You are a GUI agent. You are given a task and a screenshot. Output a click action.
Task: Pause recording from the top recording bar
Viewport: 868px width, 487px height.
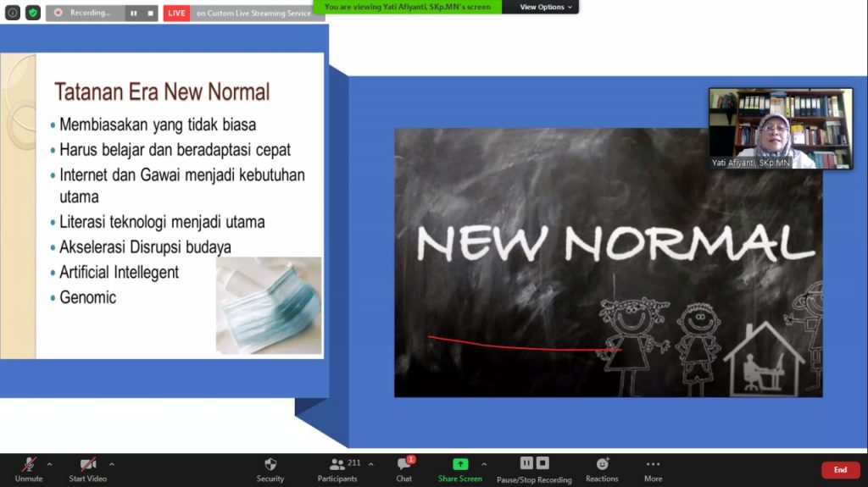point(133,13)
